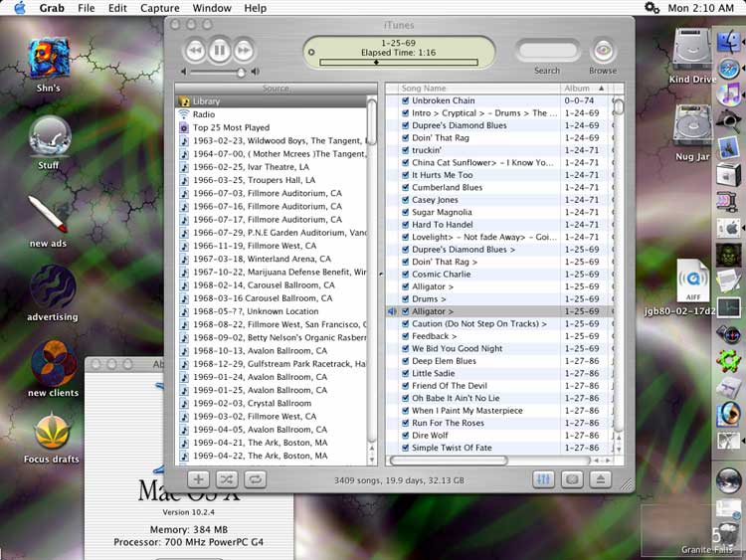Open playlist 1969-01-25, Avalon Ballroom, CA
746x560 pixels.
click(x=272, y=390)
